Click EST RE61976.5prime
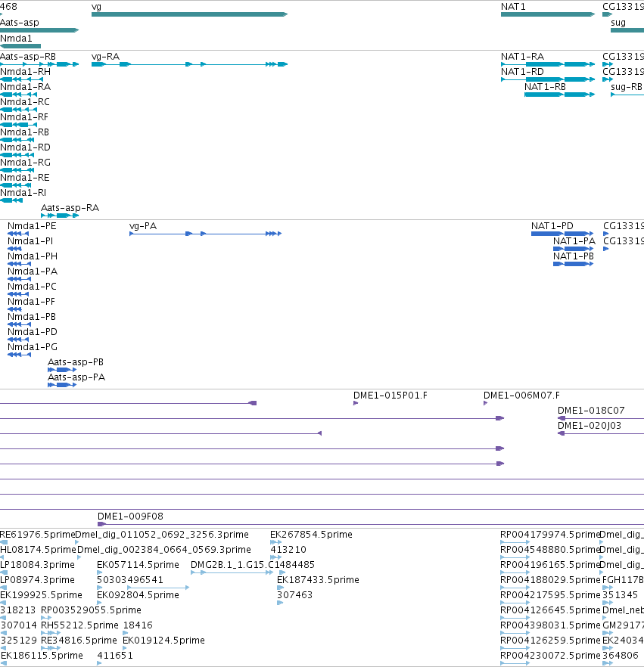The height and width of the screenshot is (667, 644). (x=37, y=535)
